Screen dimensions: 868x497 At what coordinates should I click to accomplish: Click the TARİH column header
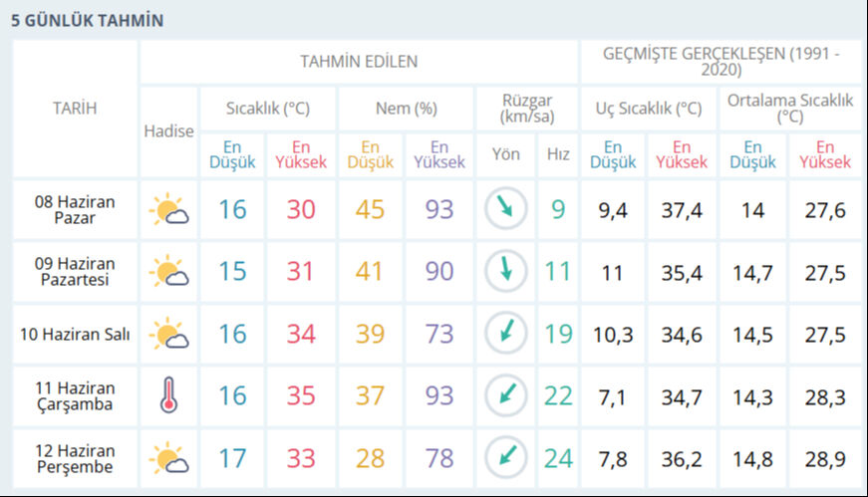tap(75, 109)
